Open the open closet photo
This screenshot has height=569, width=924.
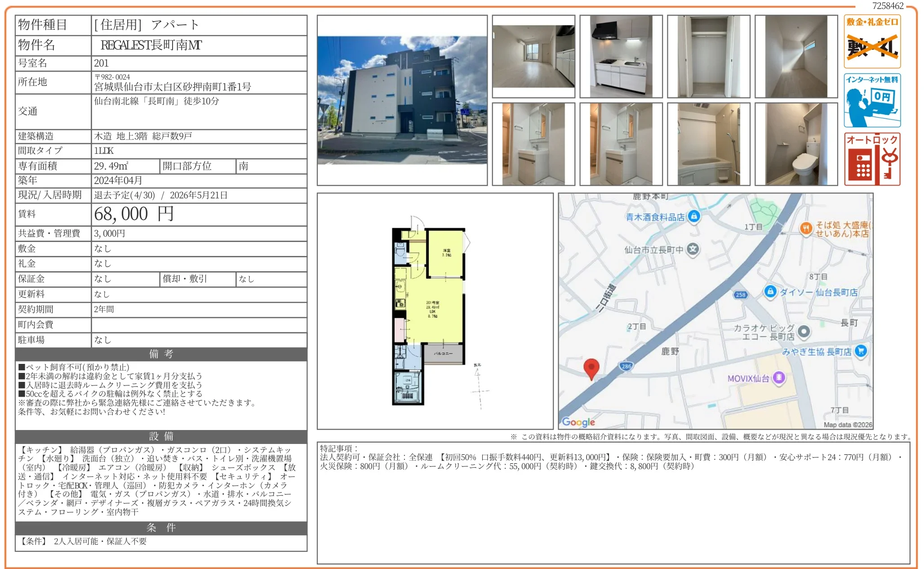pos(709,56)
